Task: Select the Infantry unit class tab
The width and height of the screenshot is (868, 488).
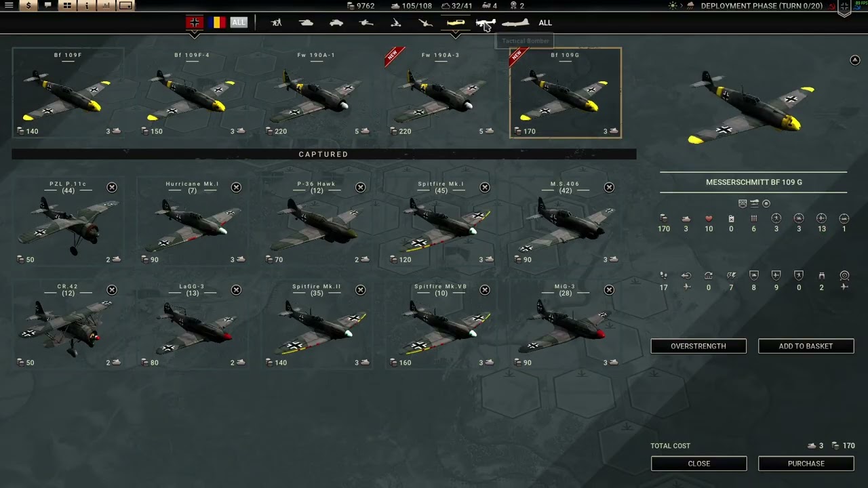Action: pos(276,22)
